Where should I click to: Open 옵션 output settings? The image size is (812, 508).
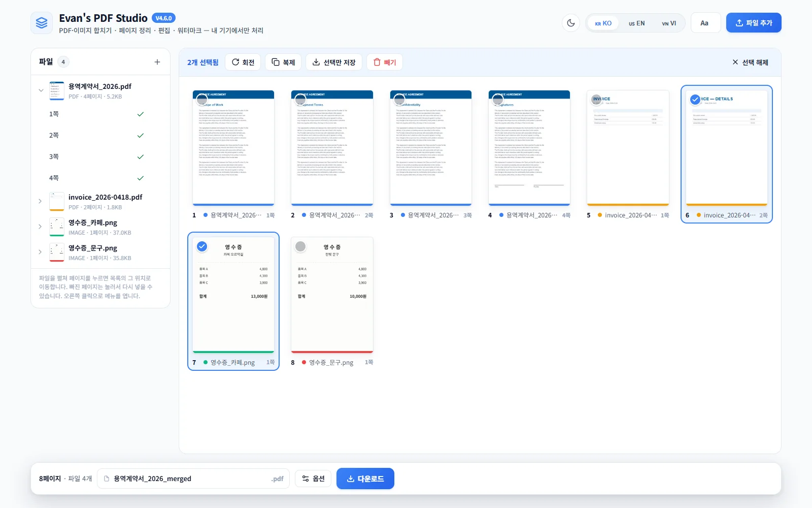tap(313, 479)
